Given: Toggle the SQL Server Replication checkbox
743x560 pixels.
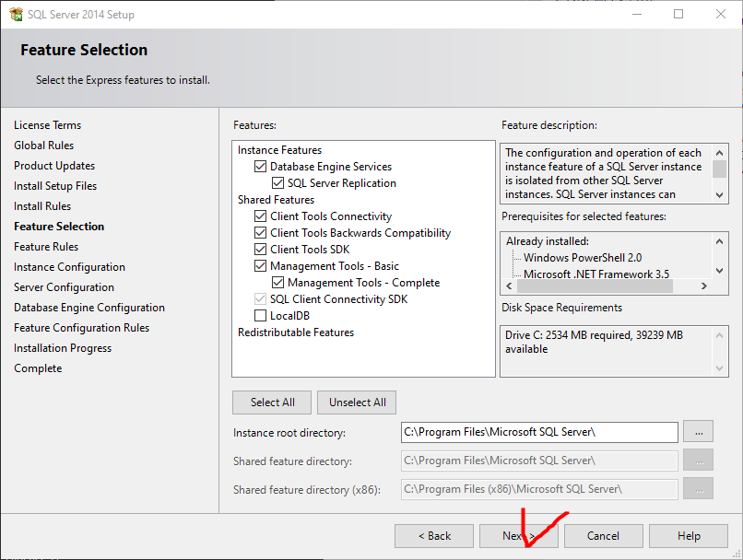Looking at the screenshot, I should [277, 183].
